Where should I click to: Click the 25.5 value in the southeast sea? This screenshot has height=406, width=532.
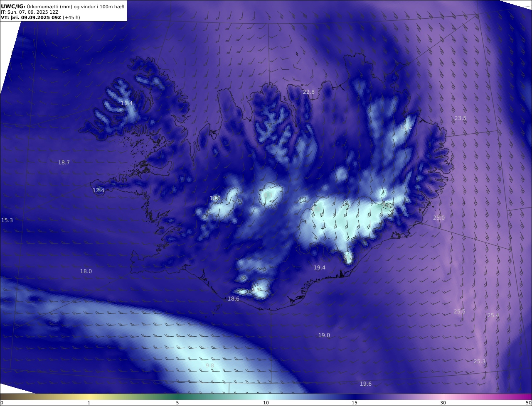click(x=459, y=312)
